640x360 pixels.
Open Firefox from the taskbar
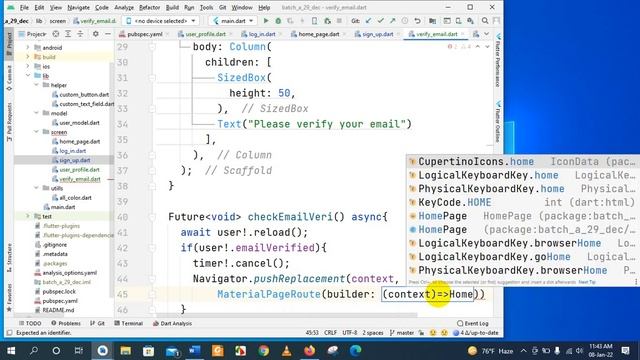(x=310, y=350)
